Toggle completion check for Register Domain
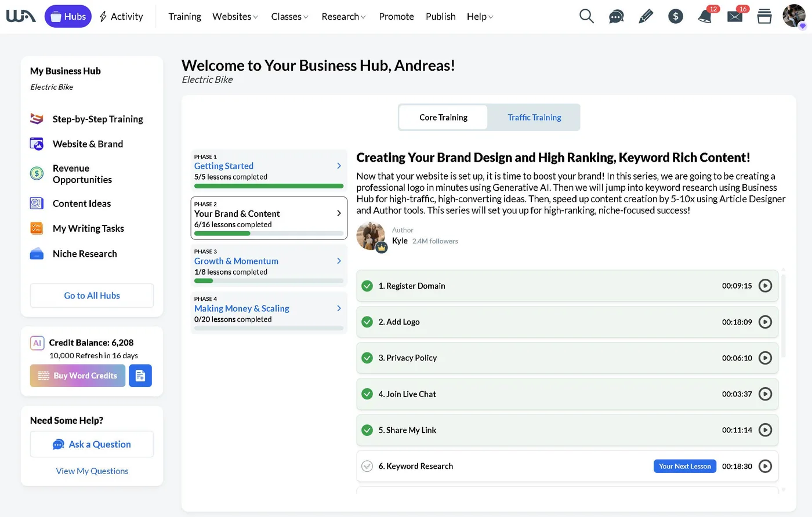The image size is (812, 517). click(367, 286)
